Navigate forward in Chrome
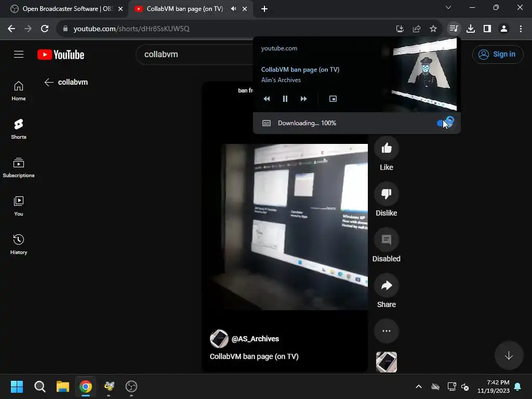The height and width of the screenshot is (399, 532). pos(28,29)
